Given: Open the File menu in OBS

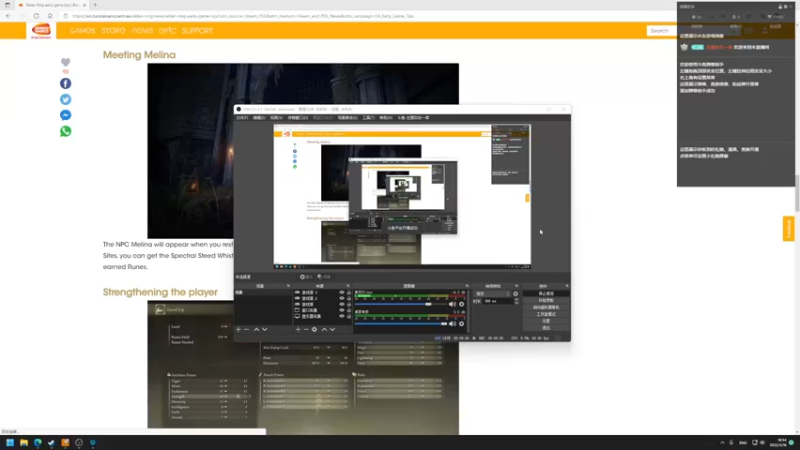Looking at the screenshot, I should click(242, 118).
